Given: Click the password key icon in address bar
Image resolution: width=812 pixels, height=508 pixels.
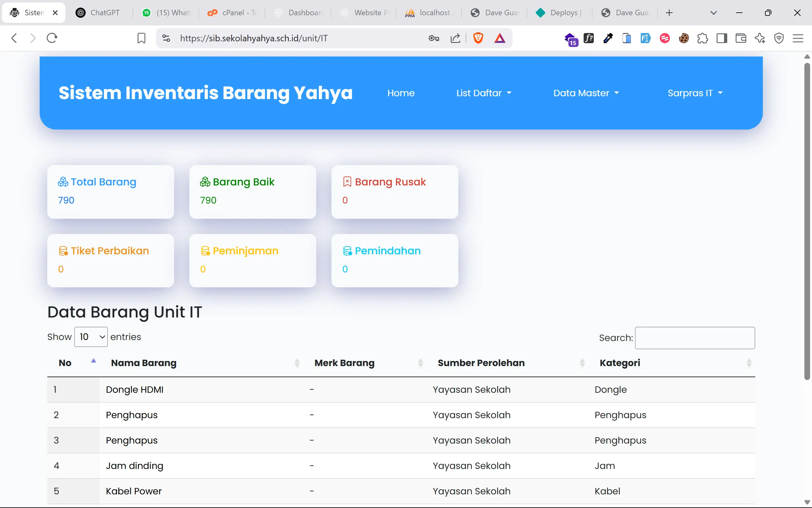Looking at the screenshot, I should coord(434,38).
